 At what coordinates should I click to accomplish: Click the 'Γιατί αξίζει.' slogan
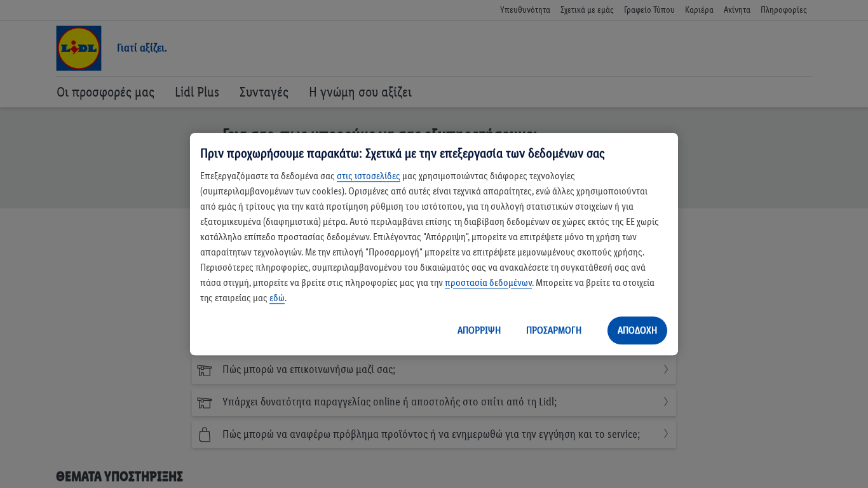[142, 48]
